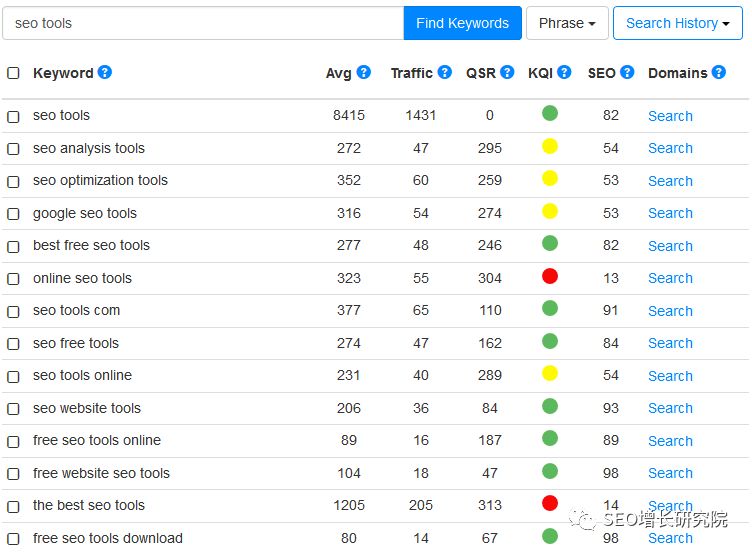Click the red KQI dot for the best seo tools
This screenshot has height=552, width=752.
pos(550,504)
